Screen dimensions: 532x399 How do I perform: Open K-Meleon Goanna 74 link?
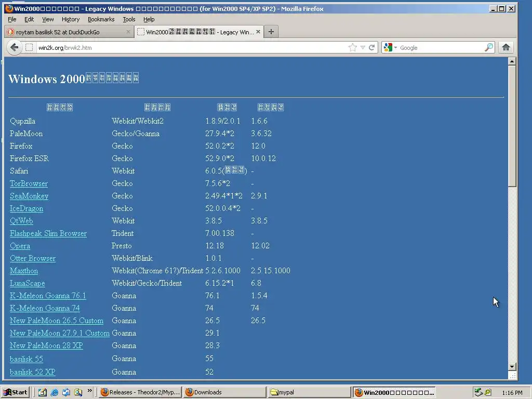(x=45, y=309)
